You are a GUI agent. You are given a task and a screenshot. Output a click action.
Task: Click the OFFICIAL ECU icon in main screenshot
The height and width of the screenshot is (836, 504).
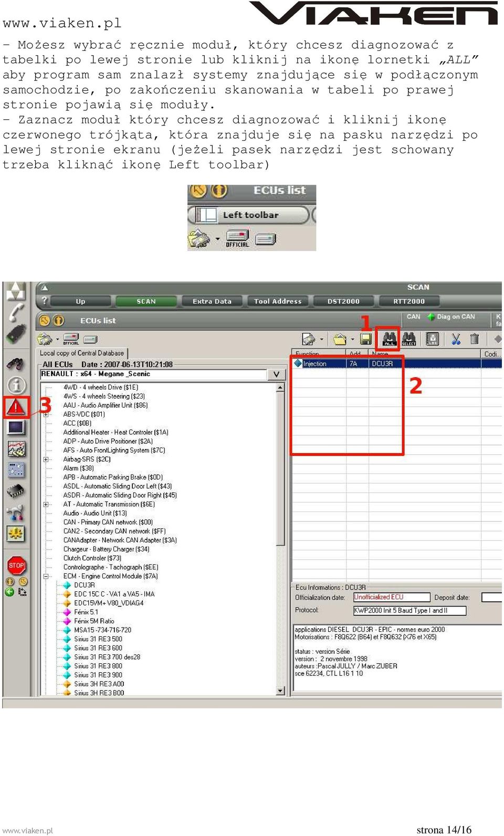click(x=71, y=339)
